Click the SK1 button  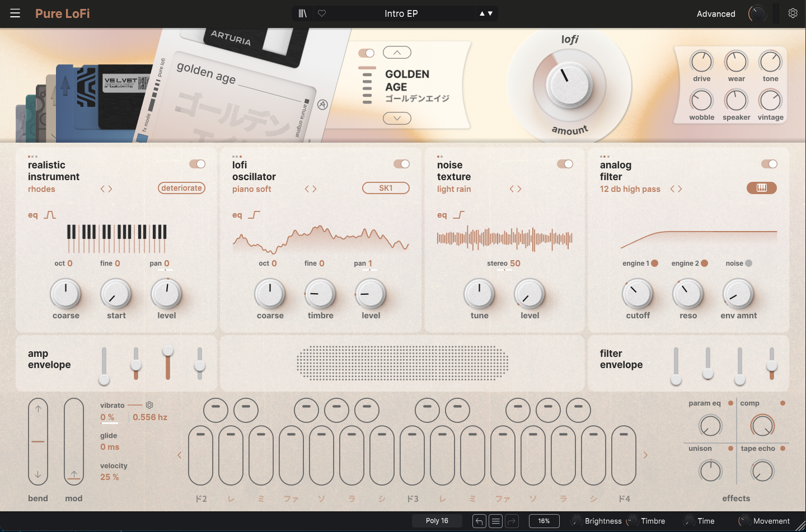tap(386, 188)
